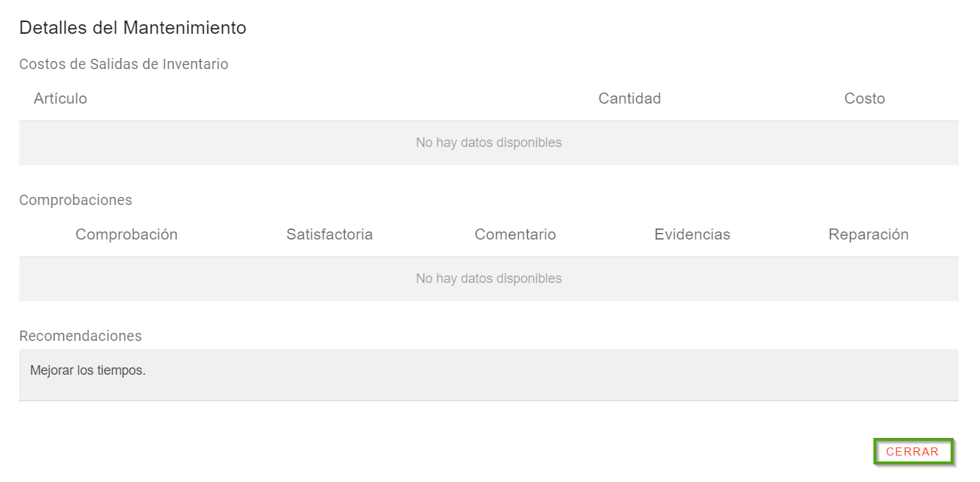Click the Evidencias column header
The image size is (980, 482).
pyautogui.click(x=692, y=234)
